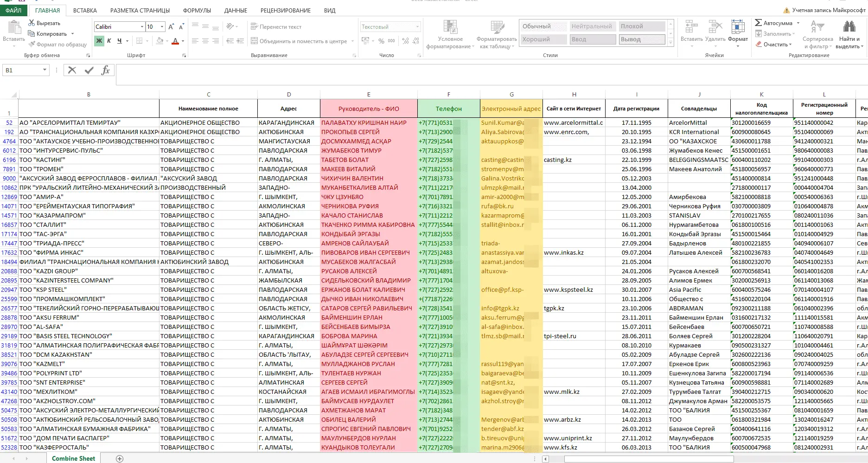Viewport: 868px width, 463px height.
Task: Apply the Хороший (Good) cell style
Action: 543,39
